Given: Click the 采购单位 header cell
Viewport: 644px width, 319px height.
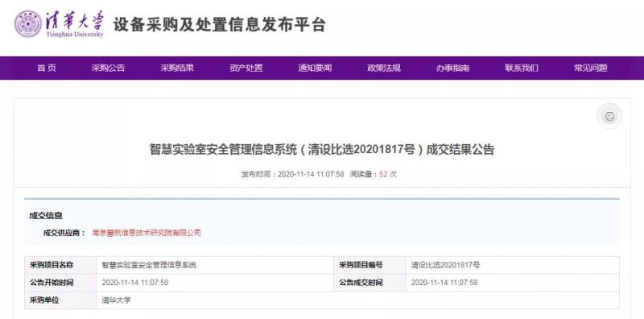Looking at the screenshot, I should [60, 300].
